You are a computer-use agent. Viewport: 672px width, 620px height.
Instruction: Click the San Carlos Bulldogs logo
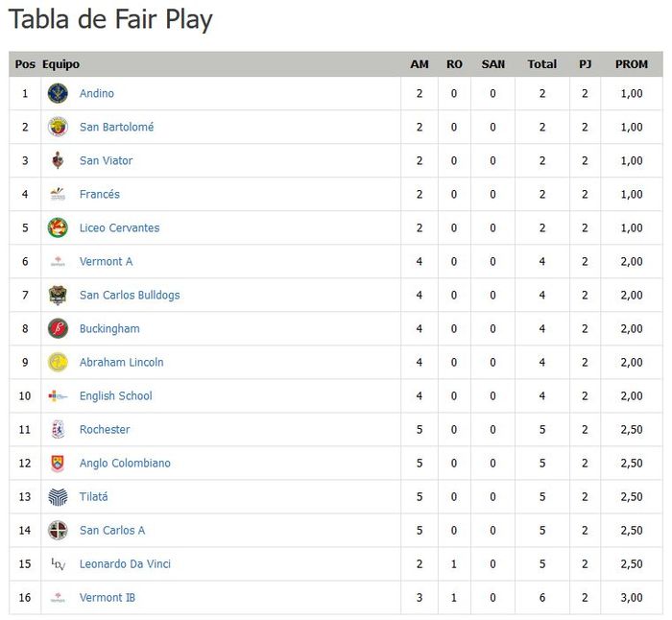point(58,295)
